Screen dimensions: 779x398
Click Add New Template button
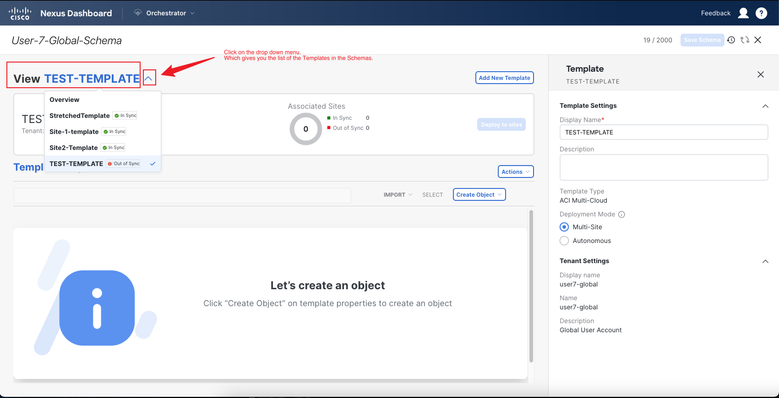pyautogui.click(x=504, y=78)
